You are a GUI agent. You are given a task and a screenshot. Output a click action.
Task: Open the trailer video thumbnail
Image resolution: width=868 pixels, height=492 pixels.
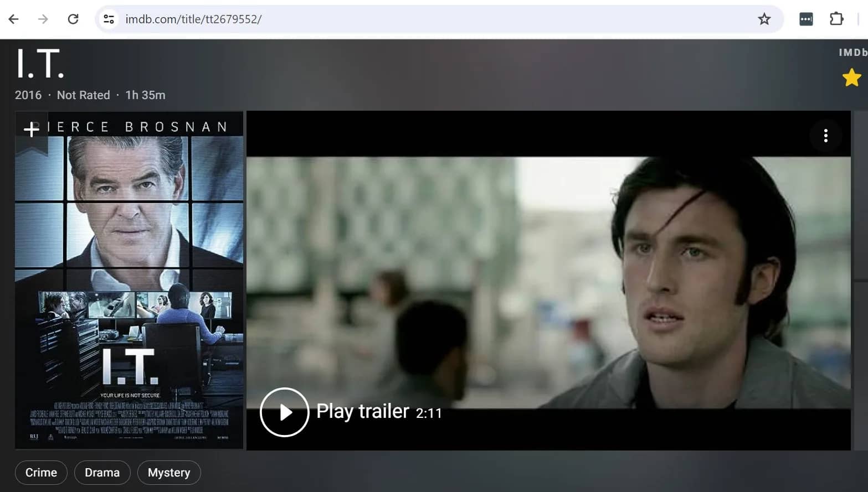click(548, 280)
